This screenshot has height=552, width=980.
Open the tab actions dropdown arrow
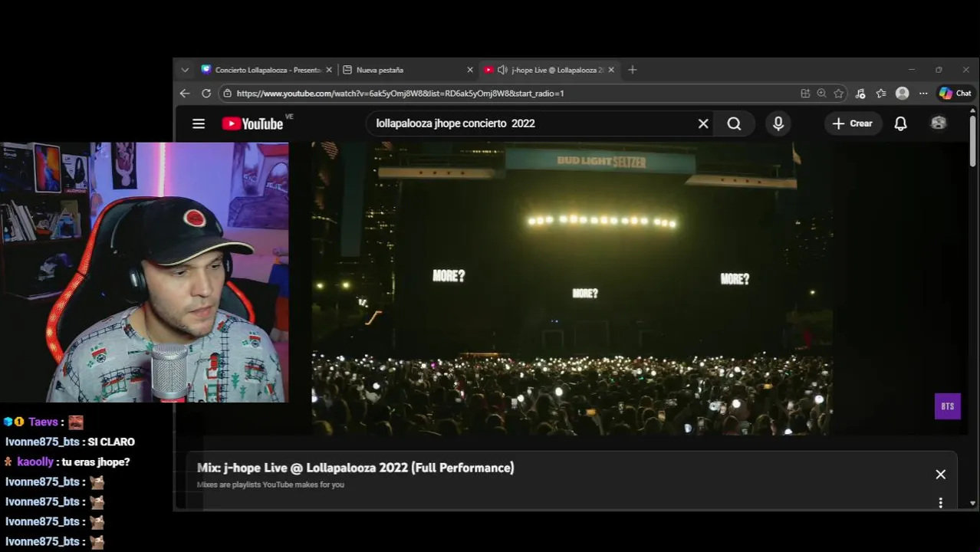click(x=185, y=70)
